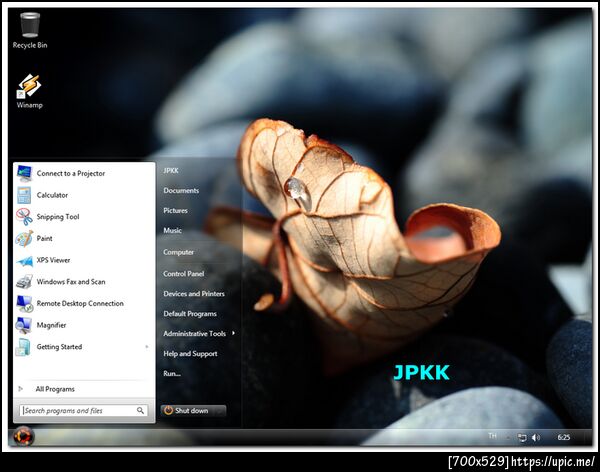Screen dimensions: 600x472
Task: Expand the Administrative Tools submenu arrow
Action: (233, 333)
